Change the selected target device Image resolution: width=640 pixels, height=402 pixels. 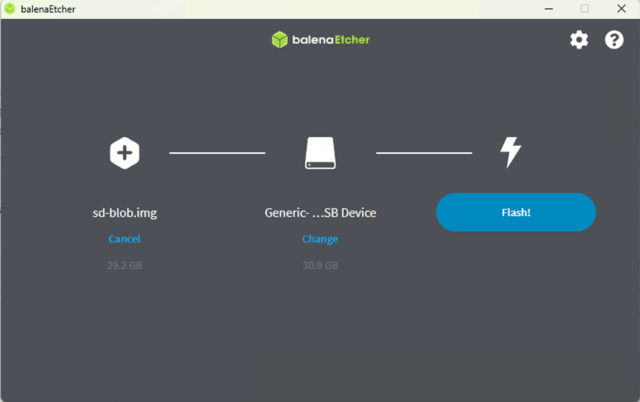point(320,239)
